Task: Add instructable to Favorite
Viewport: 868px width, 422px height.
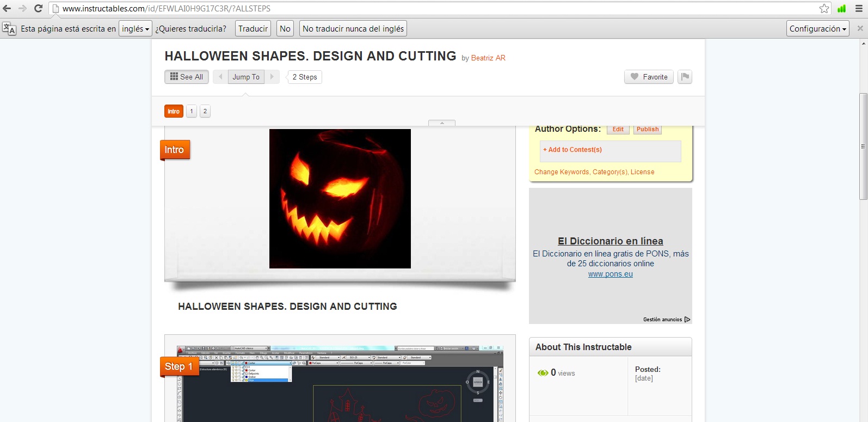Action: pyautogui.click(x=649, y=77)
